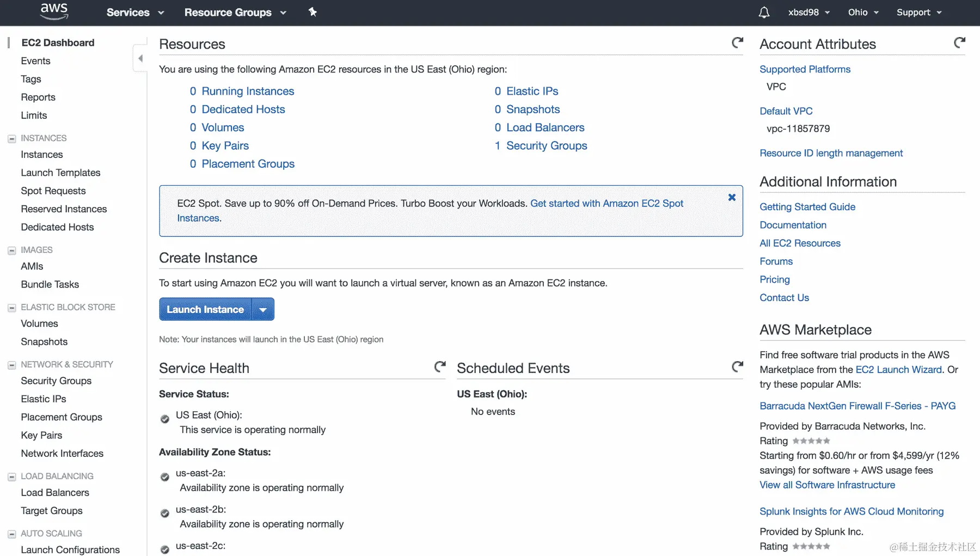The width and height of the screenshot is (980, 556).
Task: Select Security Groups in the sidebar
Action: (56, 381)
